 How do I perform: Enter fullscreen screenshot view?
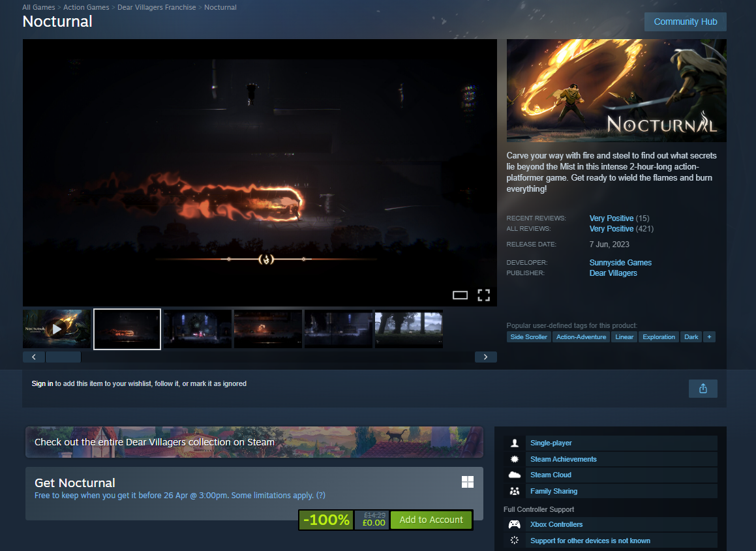(x=483, y=295)
